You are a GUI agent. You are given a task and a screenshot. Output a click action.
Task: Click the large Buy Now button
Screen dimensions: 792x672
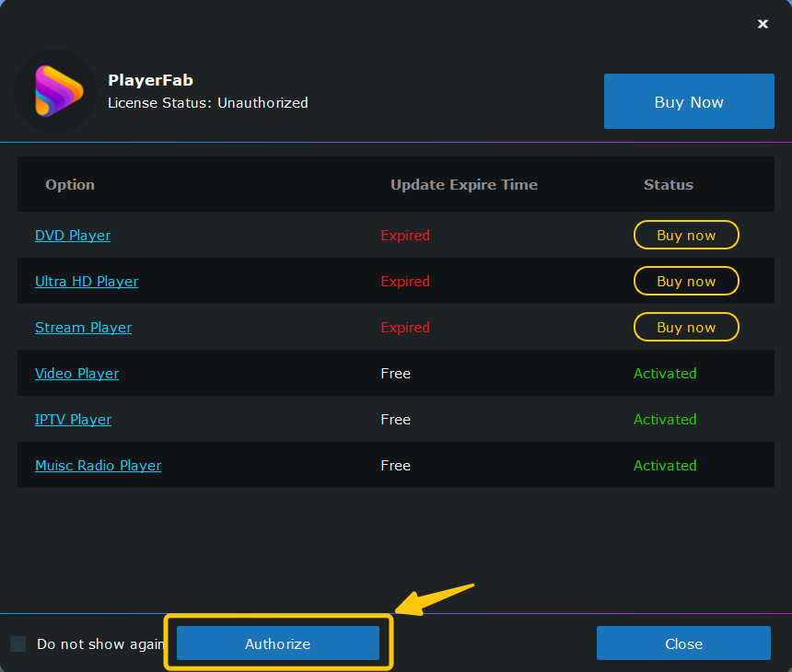click(689, 101)
